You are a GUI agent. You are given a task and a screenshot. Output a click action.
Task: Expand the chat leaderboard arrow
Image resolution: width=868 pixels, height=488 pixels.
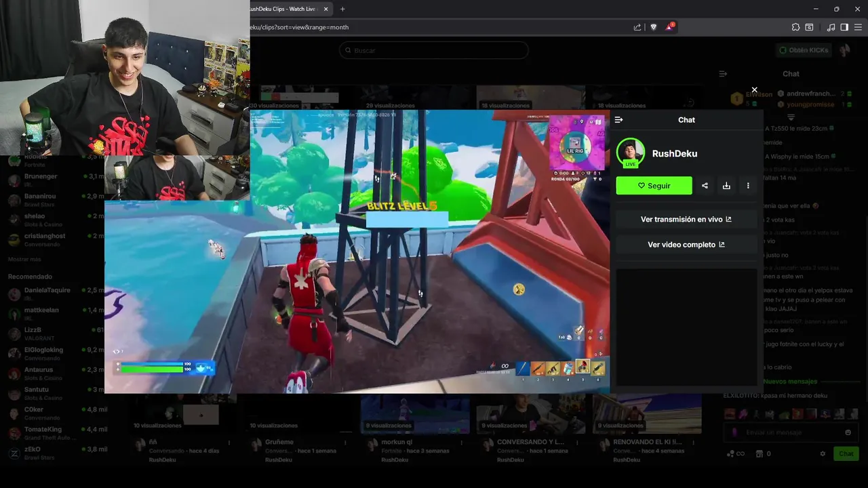(x=791, y=117)
